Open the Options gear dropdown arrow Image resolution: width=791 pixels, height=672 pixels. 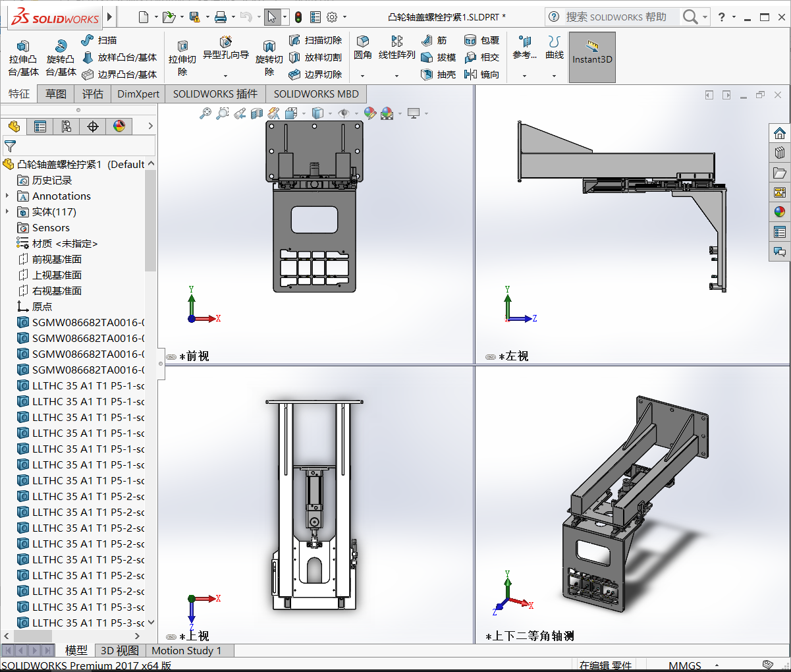[344, 17]
